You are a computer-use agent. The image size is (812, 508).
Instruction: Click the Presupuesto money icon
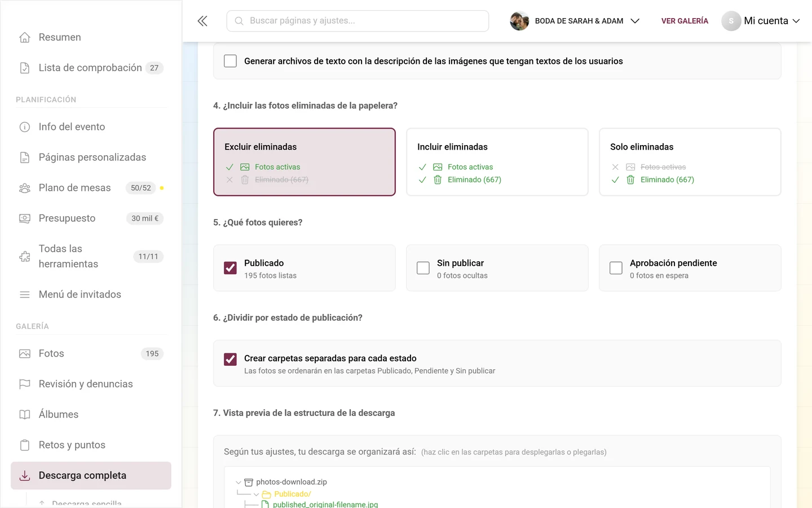point(25,218)
